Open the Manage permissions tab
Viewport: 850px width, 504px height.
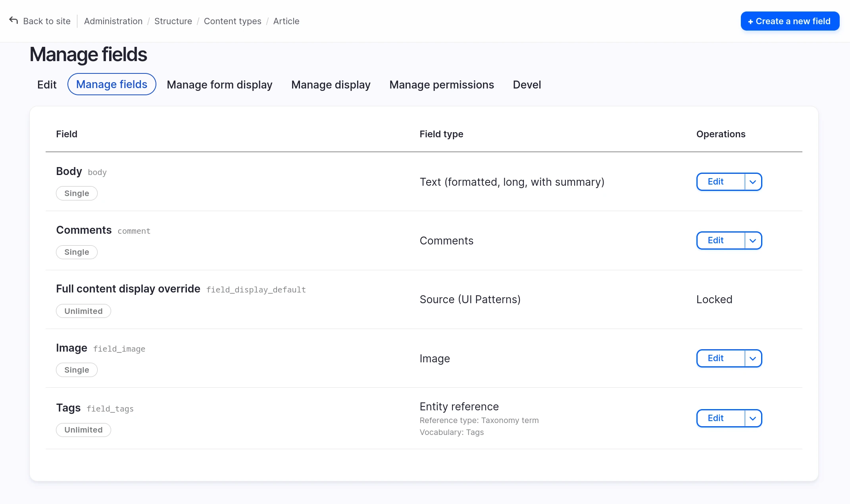(441, 85)
